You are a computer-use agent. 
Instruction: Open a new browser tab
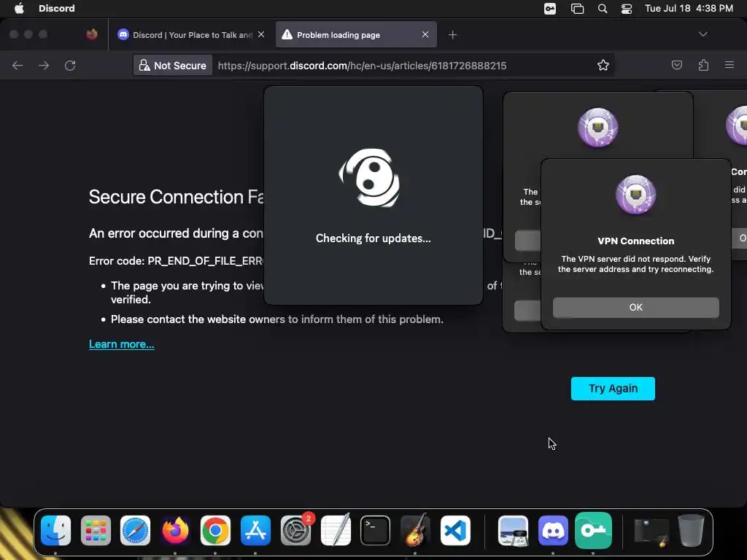point(452,35)
